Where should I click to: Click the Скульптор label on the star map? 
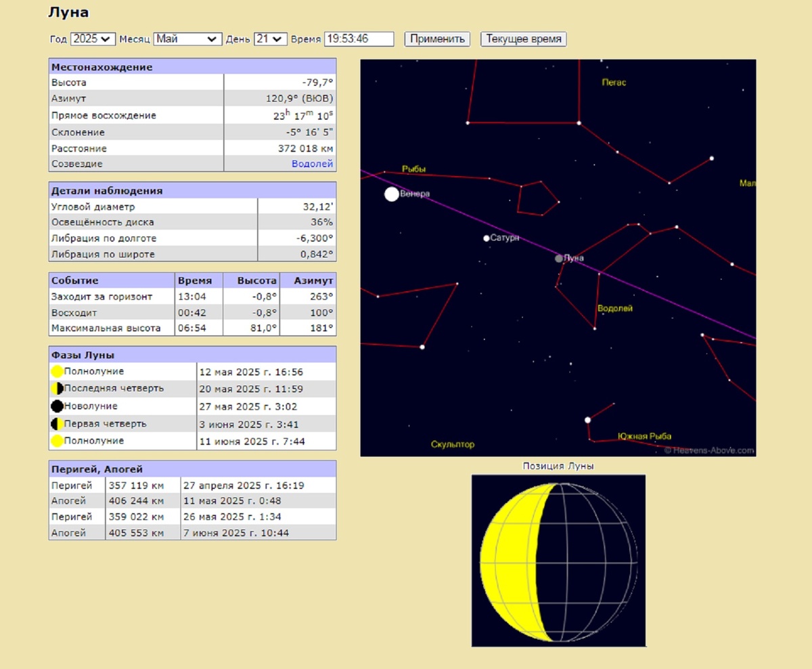[x=453, y=445]
